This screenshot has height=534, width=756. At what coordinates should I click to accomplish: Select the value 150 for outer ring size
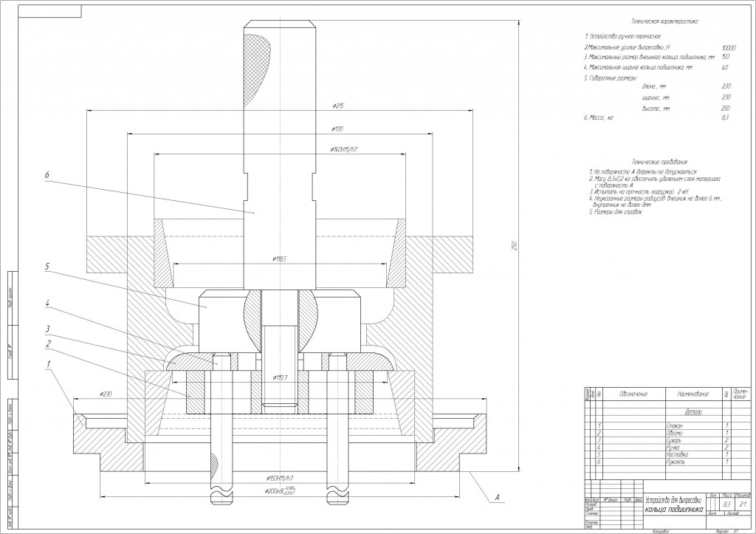[726, 57]
